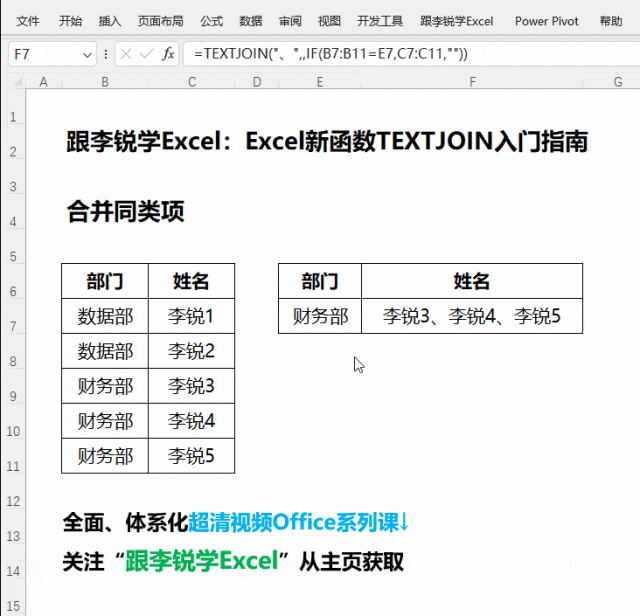Select the right table 部门 header cell
The height and width of the screenshot is (616, 640).
coord(320,281)
